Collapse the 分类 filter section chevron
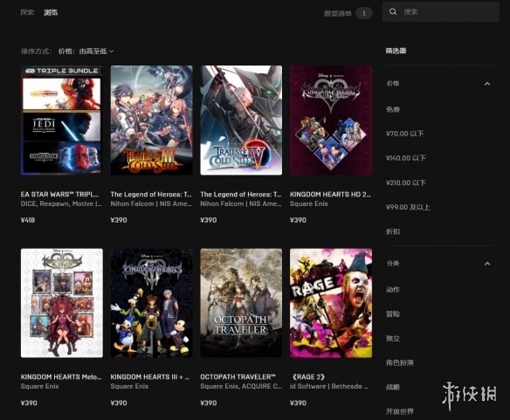Screen dimensions: 510x420 pyautogui.click(x=487, y=263)
